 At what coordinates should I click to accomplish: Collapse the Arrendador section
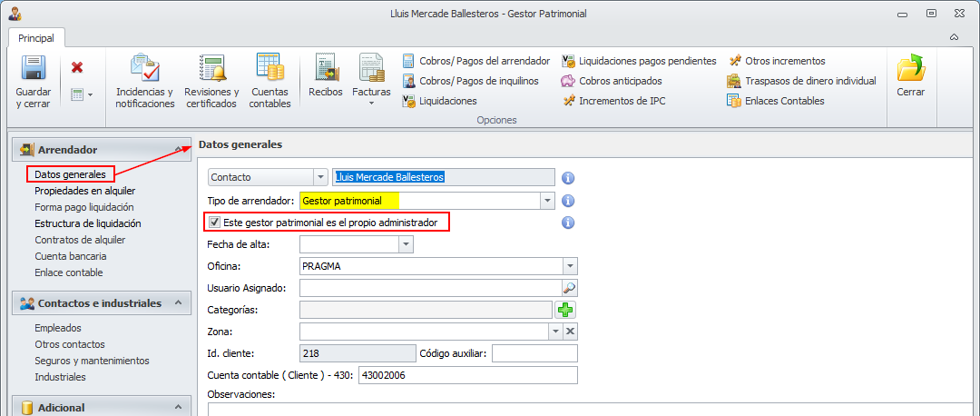click(178, 150)
